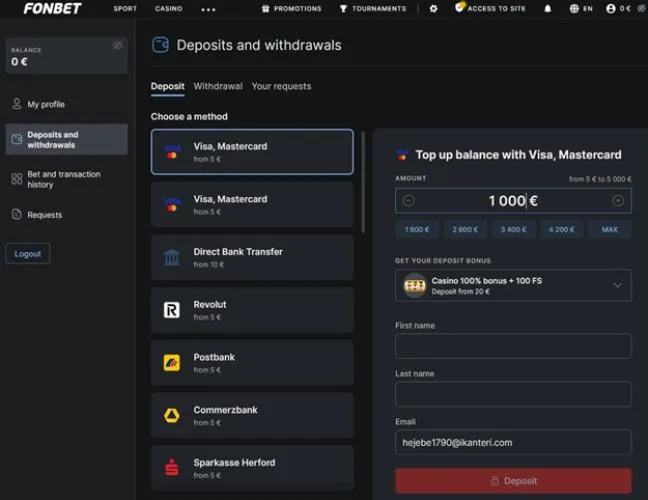Switch to the Withdrawal tab

[x=218, y=86]
